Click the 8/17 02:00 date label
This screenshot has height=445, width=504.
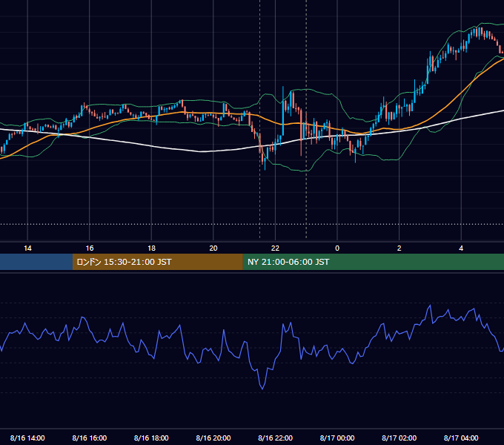point(399,438)
